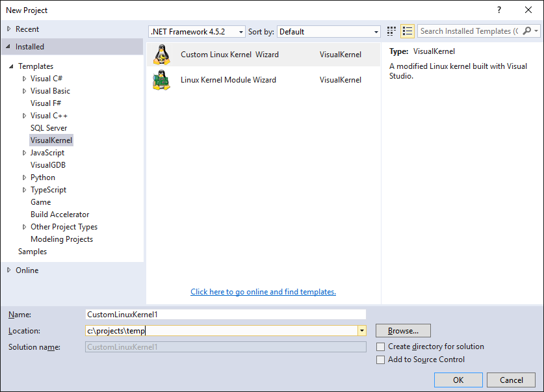Click the project Name text field

pos(226,314)
